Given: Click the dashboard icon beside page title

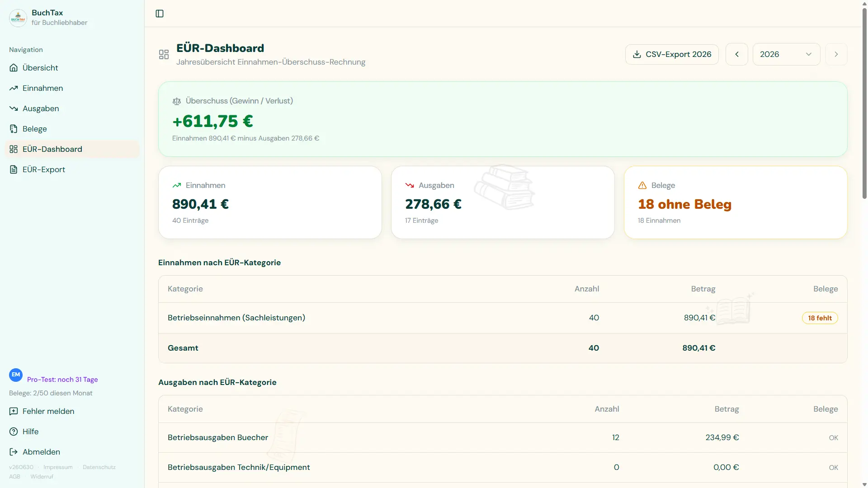Looking at the screenshot, I should pyautogui.click(x=164, y=54).
